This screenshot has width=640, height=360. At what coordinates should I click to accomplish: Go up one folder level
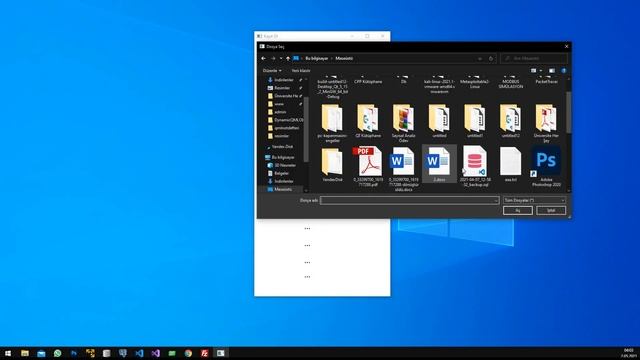(288, 58)
